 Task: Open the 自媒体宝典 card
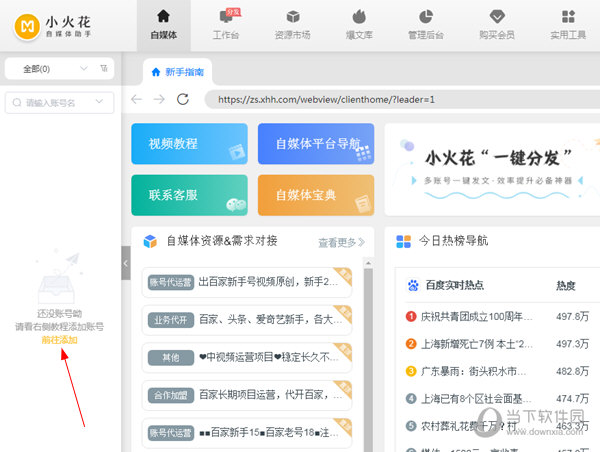[316, 195]
